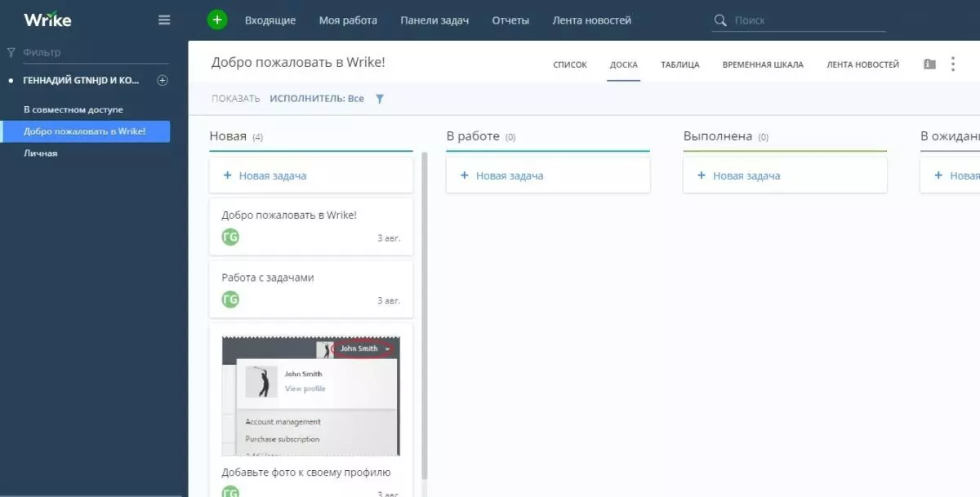The height and width of the screenshot is (497, 980).
Task: Switch to the Временная шкала view tab
Action: tap(763, 64)
